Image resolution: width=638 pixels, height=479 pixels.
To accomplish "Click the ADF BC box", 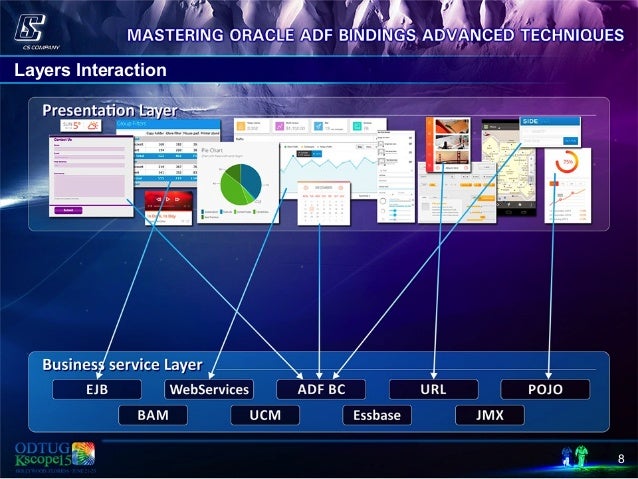I will 321,389.
